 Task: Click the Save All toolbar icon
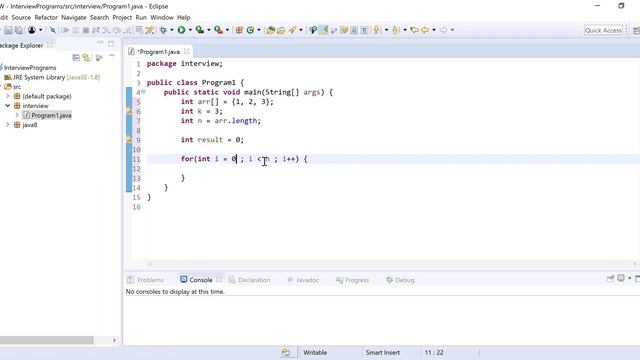19,30
